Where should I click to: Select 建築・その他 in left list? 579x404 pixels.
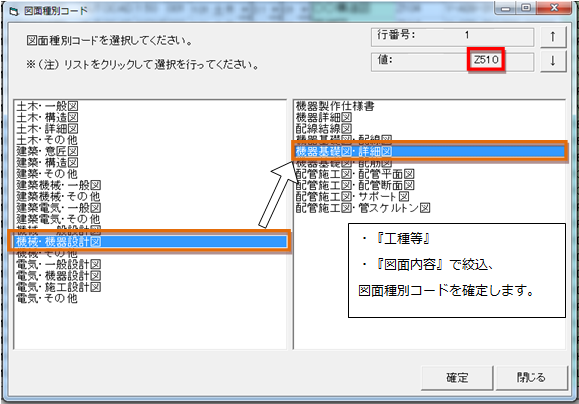[x=47, y=174]
